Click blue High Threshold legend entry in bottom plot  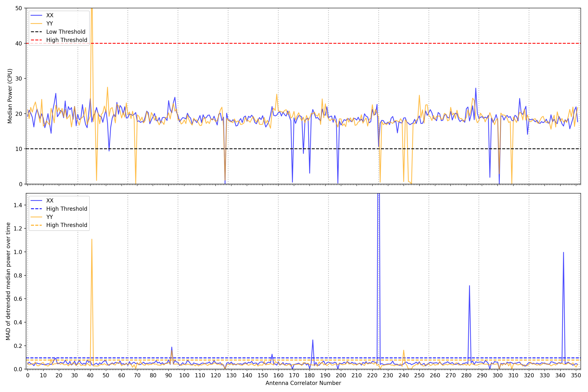pyautogui.click(x=66, y=209)
